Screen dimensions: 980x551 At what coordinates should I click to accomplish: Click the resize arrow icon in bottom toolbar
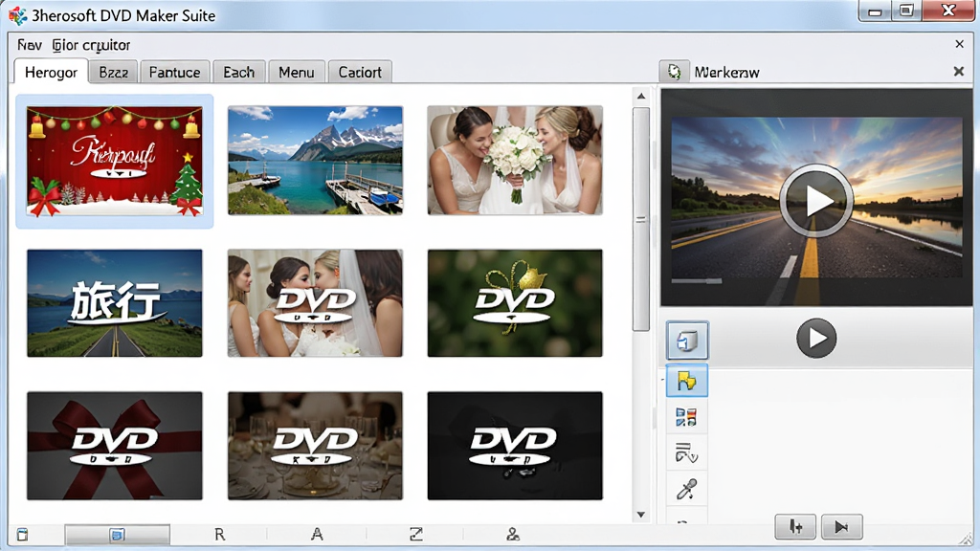[416, 535]
